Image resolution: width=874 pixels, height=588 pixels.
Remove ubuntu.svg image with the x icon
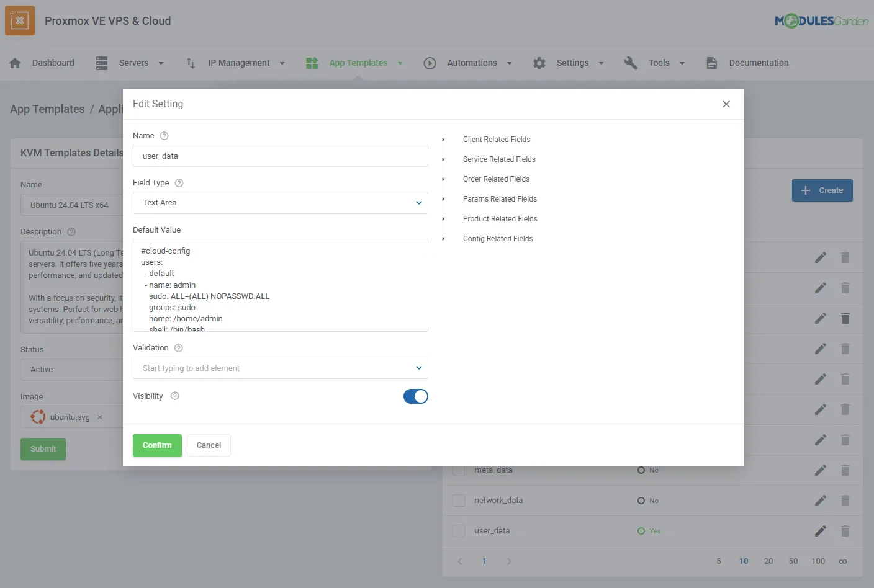tap(100, 417)
